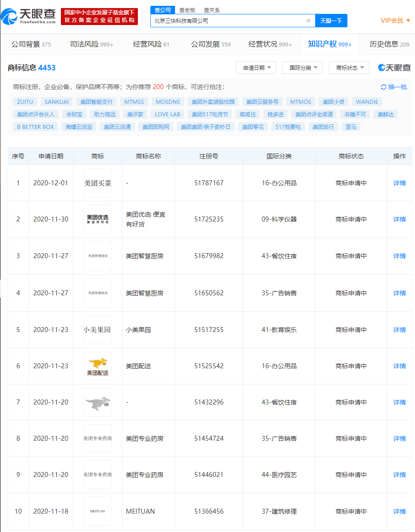415x532 pixels.
Task: Open the 经营风险 tab
Action: click(x=151, y=44)
